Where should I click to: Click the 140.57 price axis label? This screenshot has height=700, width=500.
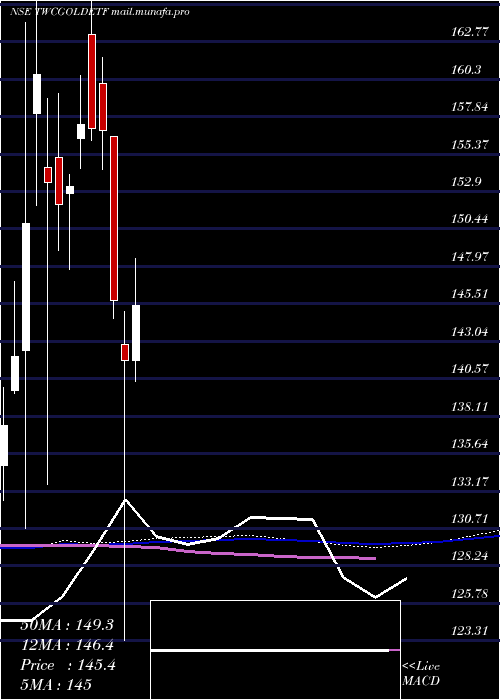(x=468, y=369)
